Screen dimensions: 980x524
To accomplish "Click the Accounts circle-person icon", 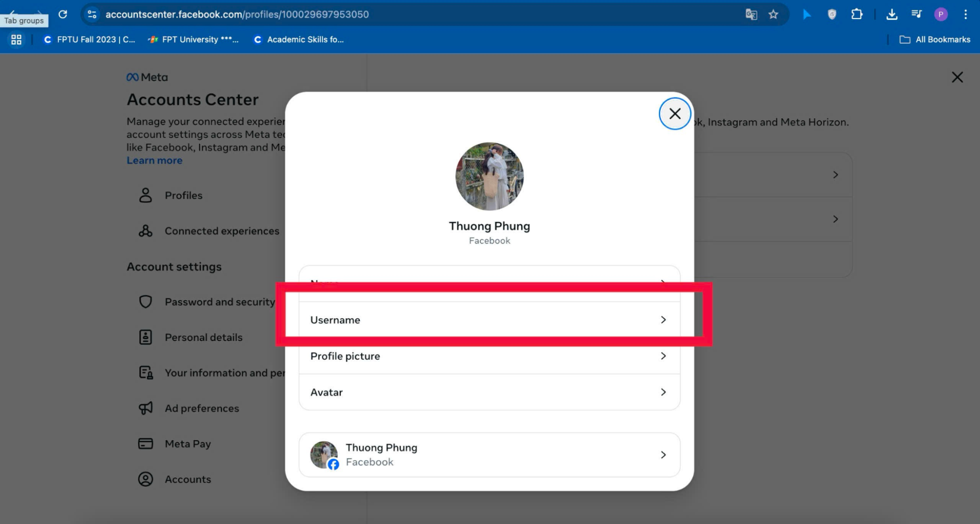I will tap(146, 479).
